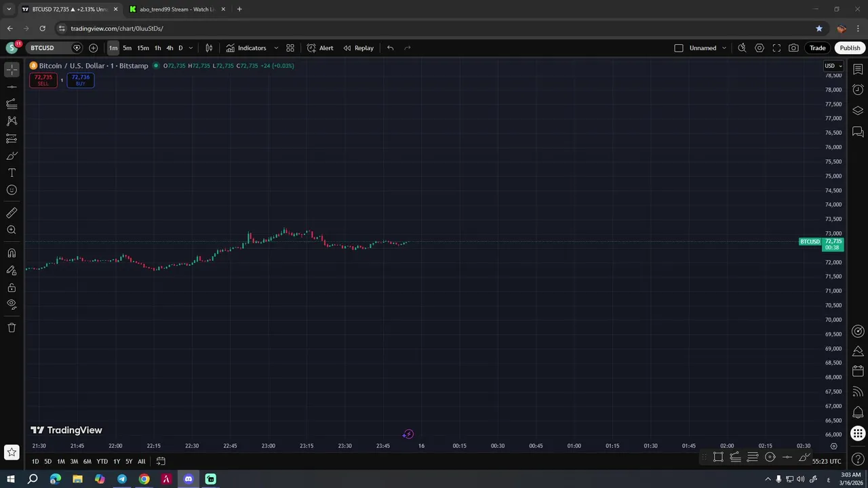Open the go to date calendar icon
This screenshot has width=868, height=488.
[x=161, y=462]
